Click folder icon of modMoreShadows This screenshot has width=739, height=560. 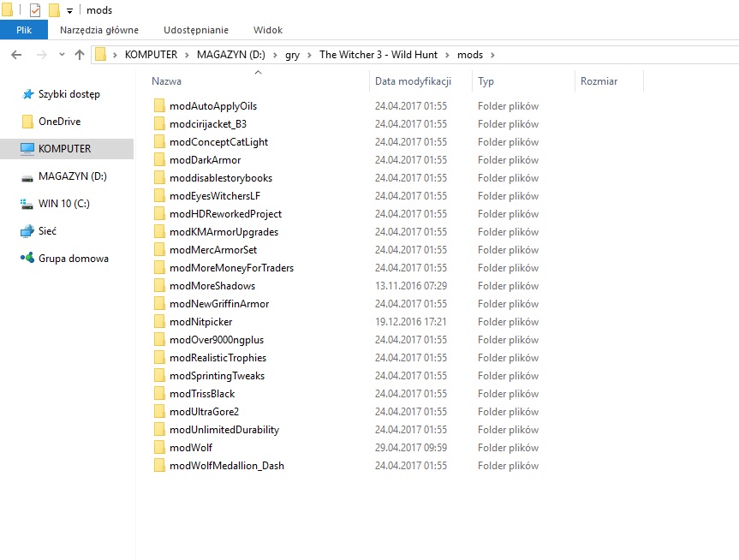pyautogui.click(x=159, y=286)
